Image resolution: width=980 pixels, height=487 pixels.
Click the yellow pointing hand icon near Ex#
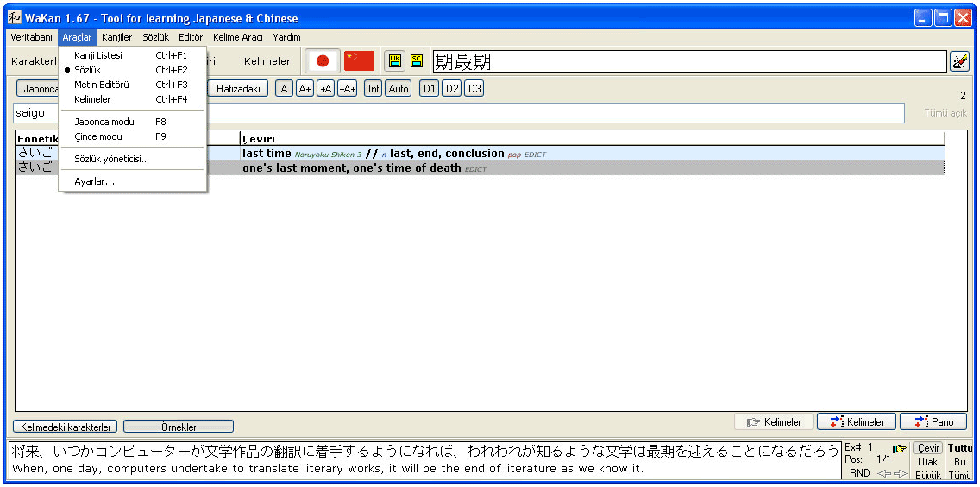(x=899, y=447)
